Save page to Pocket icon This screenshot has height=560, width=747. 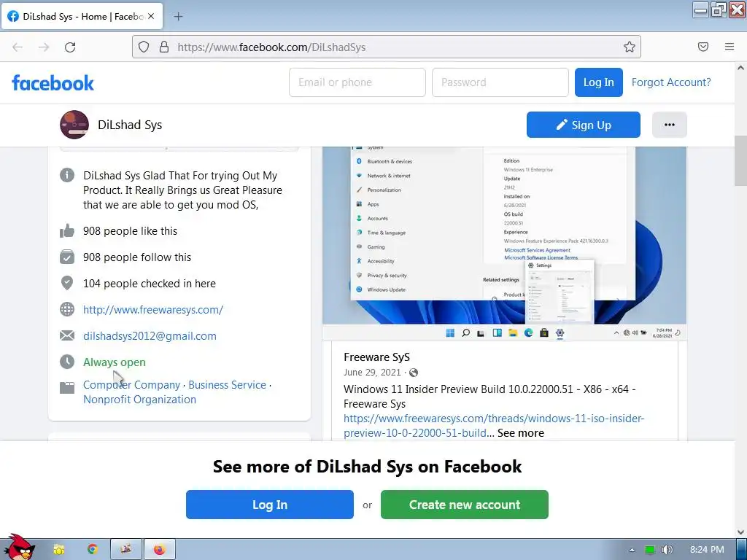point(703,47)
